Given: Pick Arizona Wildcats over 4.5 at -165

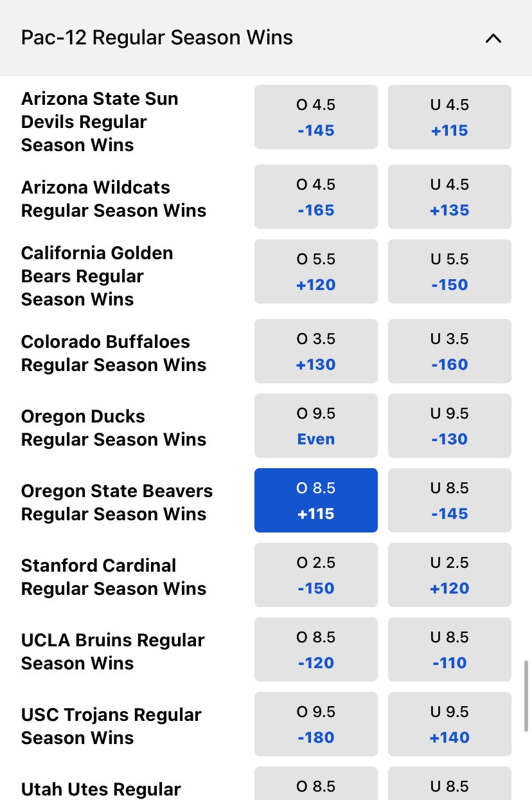Looking at the screenshot, I should tap(315, 197).
